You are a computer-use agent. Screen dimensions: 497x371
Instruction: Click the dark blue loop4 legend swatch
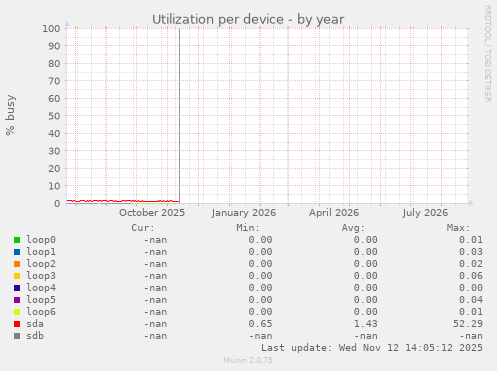point(17,288)
